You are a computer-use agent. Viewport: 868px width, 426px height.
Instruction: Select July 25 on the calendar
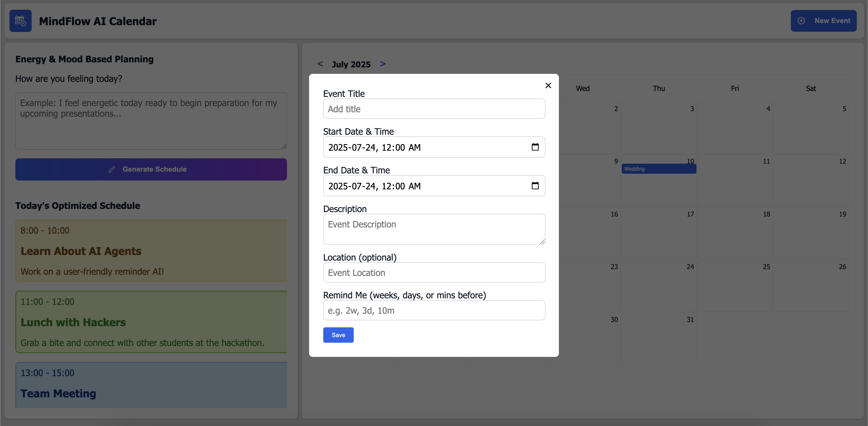point(735,285)
